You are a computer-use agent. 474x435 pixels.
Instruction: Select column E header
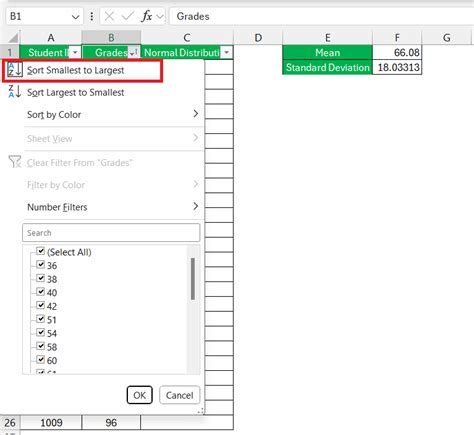328,38
